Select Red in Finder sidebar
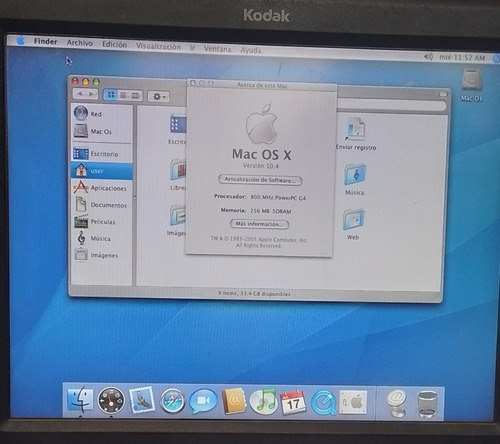The width and height of the screenshot is (500, 444). point(101,113)
